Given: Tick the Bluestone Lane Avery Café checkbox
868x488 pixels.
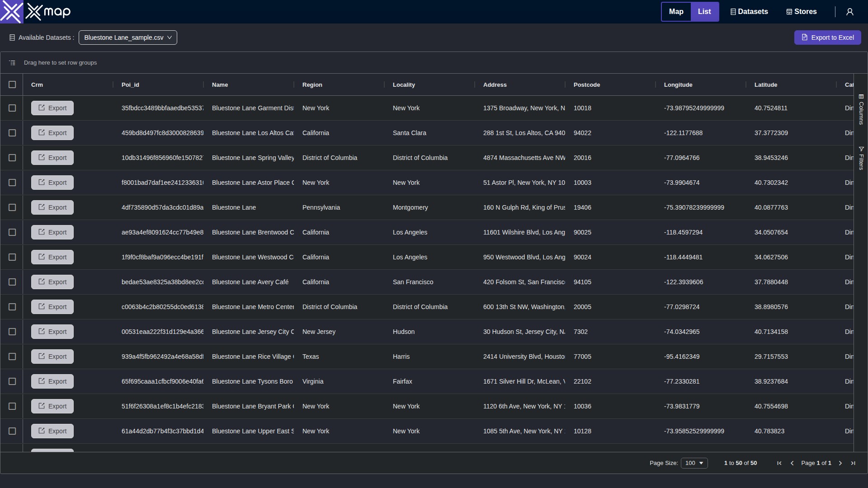Looking at the screenshot, I should click(x=12, y=282).
